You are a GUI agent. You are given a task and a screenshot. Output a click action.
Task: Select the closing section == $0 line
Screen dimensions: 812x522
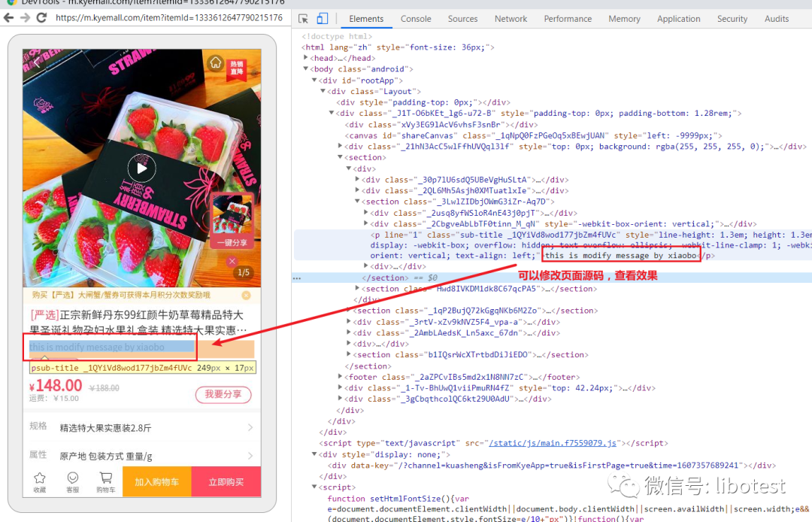click(x=400, y=278)
